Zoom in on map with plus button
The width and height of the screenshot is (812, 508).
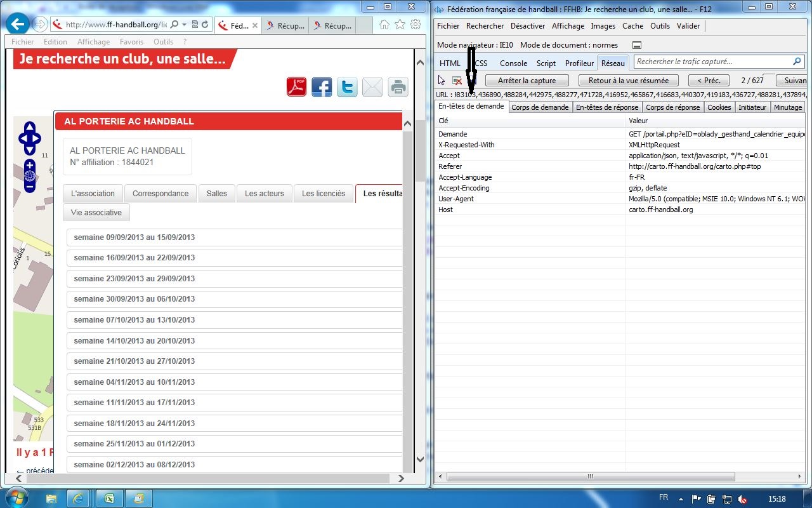point(30,165)
